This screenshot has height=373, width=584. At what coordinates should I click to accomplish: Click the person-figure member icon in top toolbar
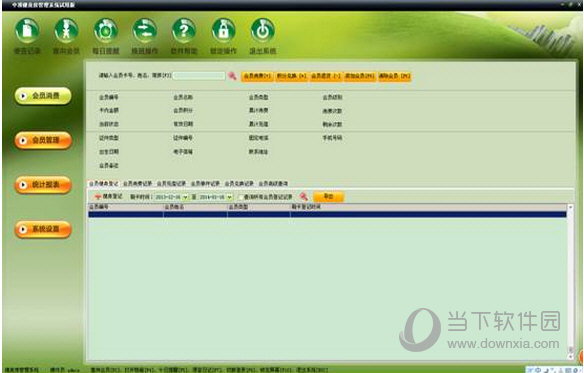click(66, 30)
